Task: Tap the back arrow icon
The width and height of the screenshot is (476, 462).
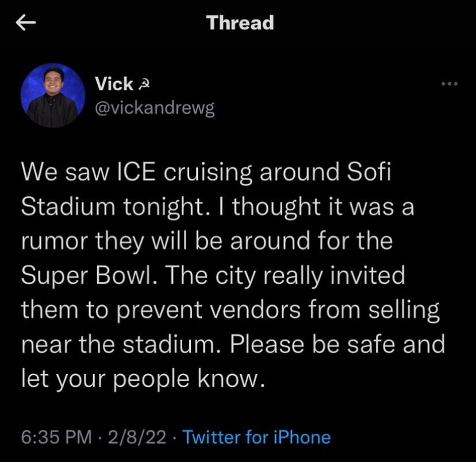Action: pos(27,23)
